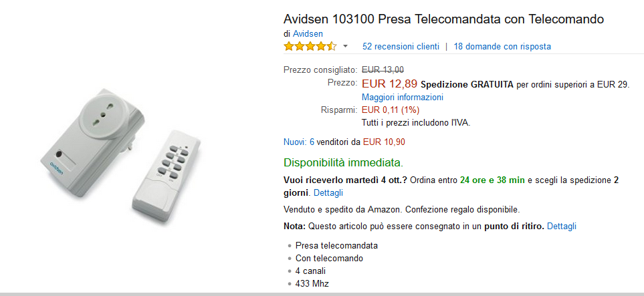Open the 52 recensioni clienti link
644x296 pixels.
(401, 47)
